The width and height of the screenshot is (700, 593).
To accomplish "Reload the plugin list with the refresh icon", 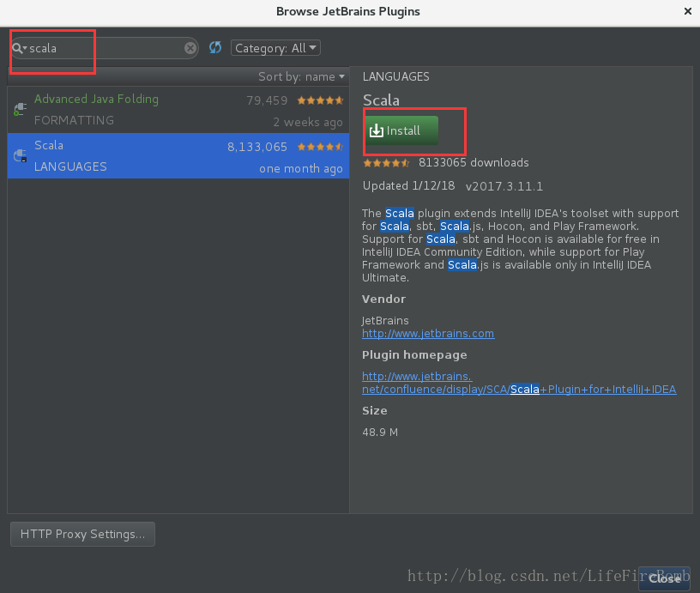I will click(215, 47).
